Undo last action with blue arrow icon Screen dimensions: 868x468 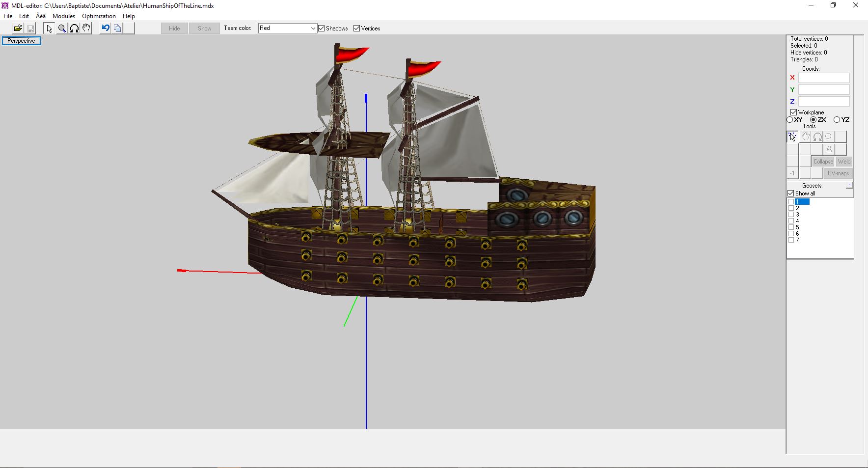pos(105,28)
